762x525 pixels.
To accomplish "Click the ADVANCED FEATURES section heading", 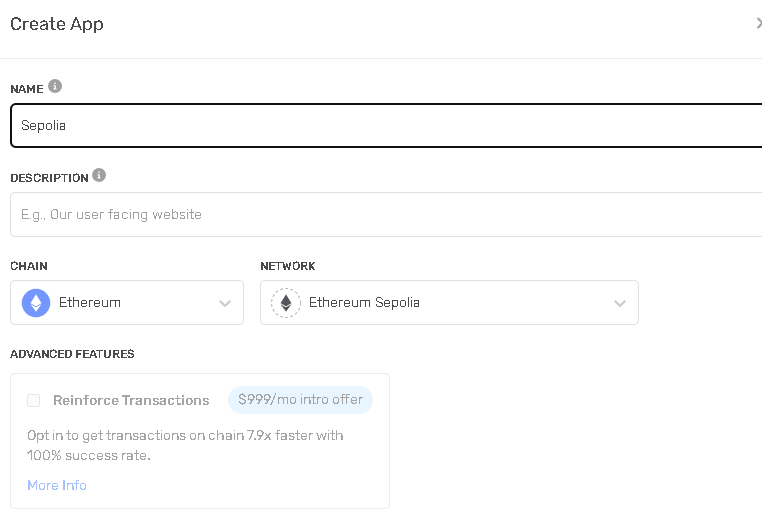I will [x=72, y=354].
